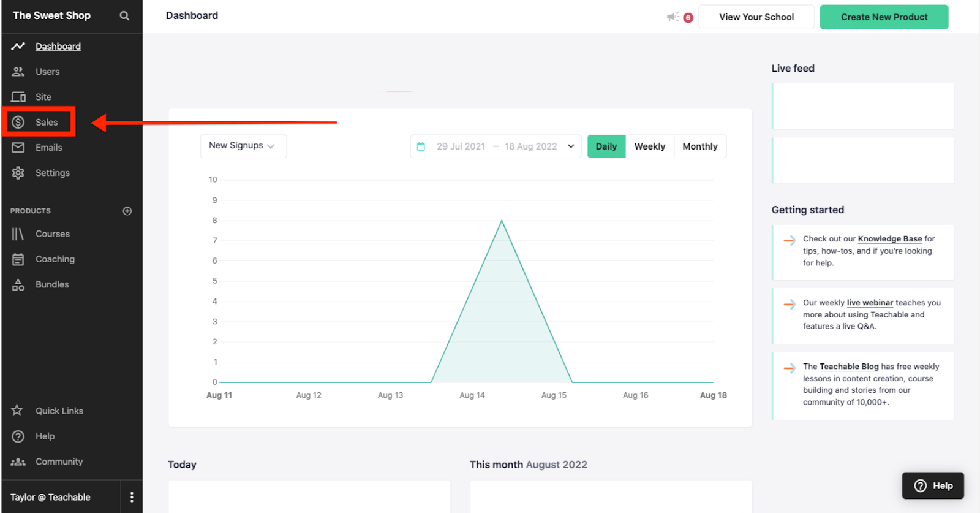Click the sidebar Help question-mark icon
The height and width of the screenshot is (513, 980).
point(18,436)
